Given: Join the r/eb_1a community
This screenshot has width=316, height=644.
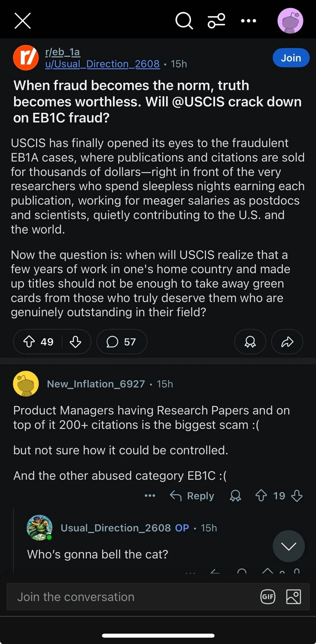Looking at the screenshot, I should tap(291, 58).
